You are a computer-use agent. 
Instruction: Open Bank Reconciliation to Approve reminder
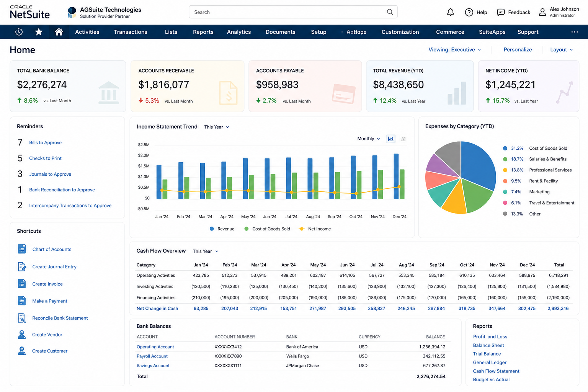pyautogui.click(x=62, y=190)
